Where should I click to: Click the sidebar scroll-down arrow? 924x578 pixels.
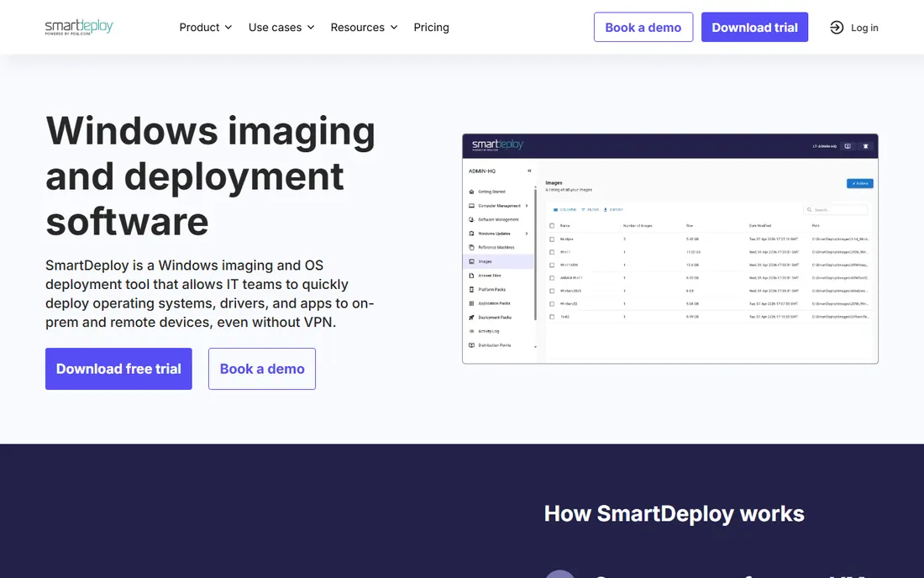click(535, 347)
